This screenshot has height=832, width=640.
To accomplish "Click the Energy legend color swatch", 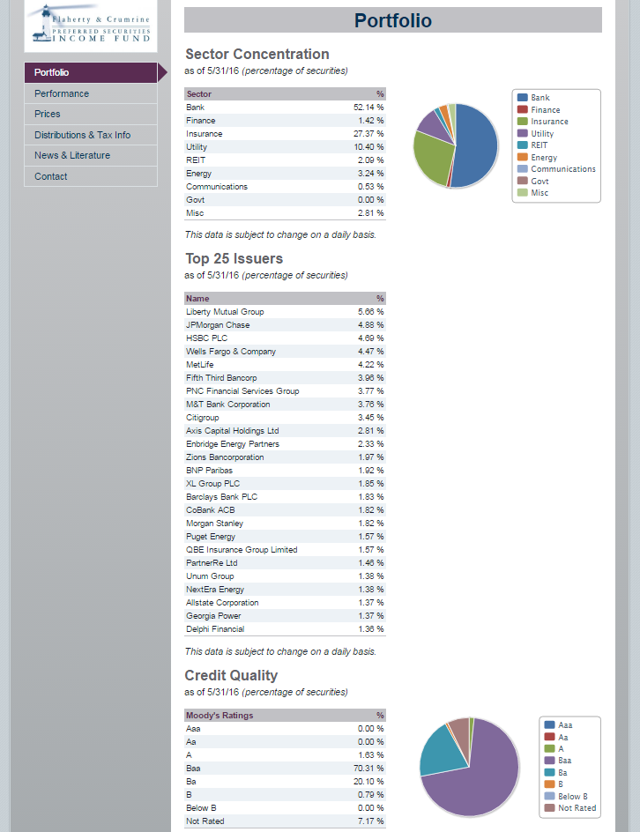I will 522,157.
